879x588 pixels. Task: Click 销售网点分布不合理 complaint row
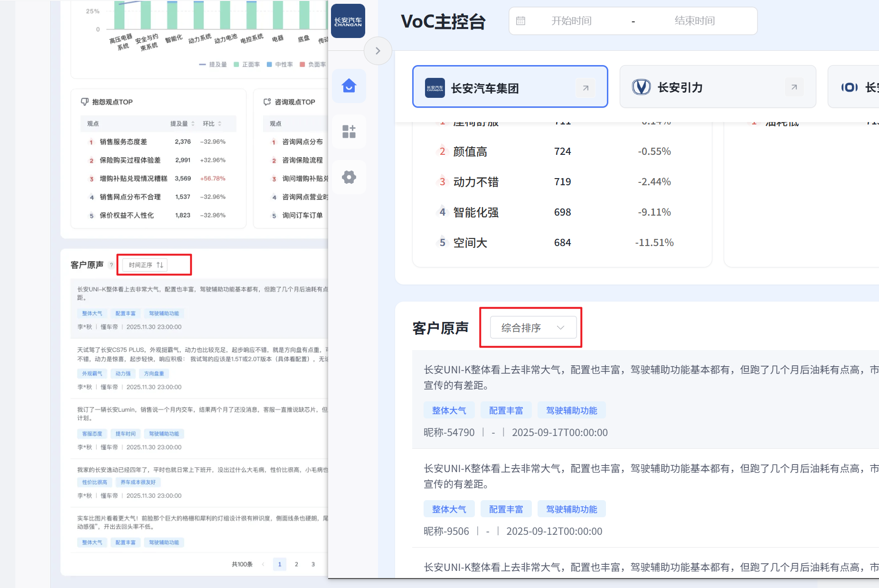[159, 197]
